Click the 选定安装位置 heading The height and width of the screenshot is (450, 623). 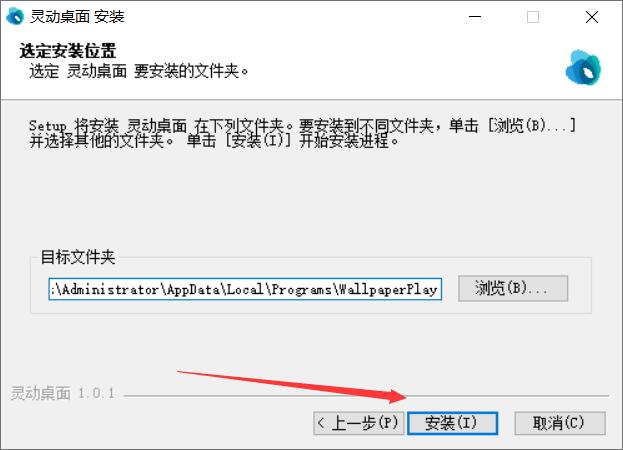(x=68, y=51)
